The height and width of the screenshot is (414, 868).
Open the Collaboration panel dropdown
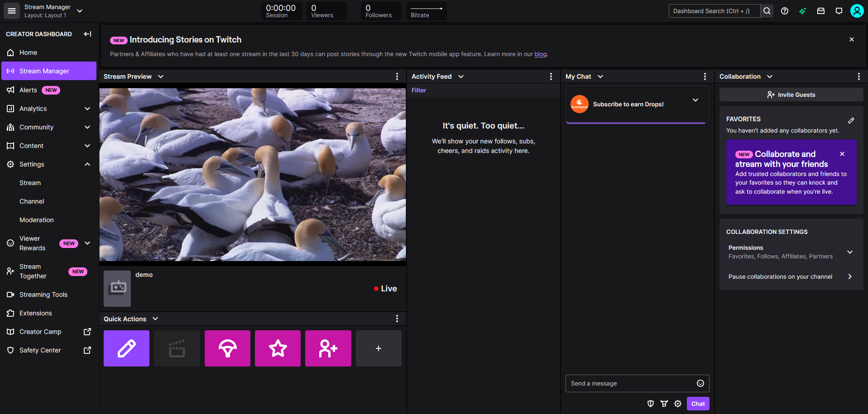(x=770, y=76)
